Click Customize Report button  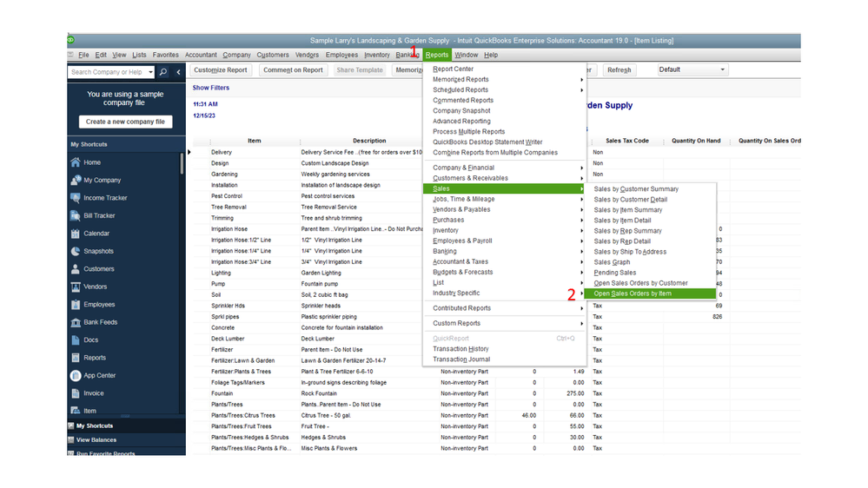point(221,70)
